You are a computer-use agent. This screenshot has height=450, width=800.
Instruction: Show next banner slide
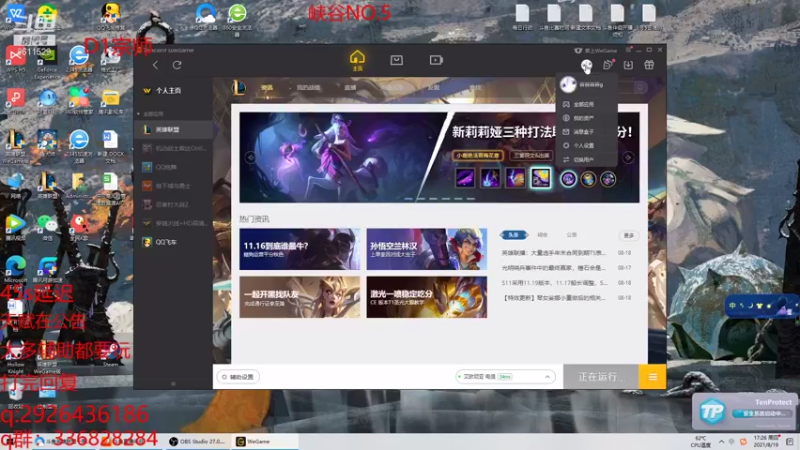click(x=629, y=157)
